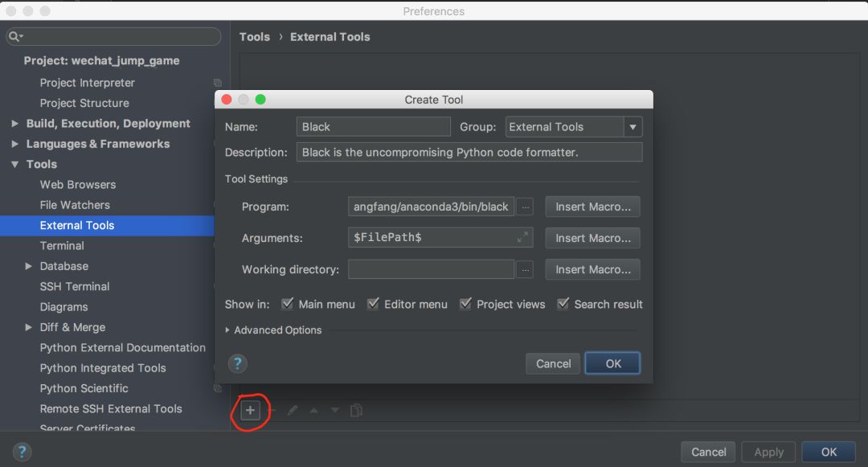
Task: Click project-level icon beside Project Interpreter
Action: [218, 83]
